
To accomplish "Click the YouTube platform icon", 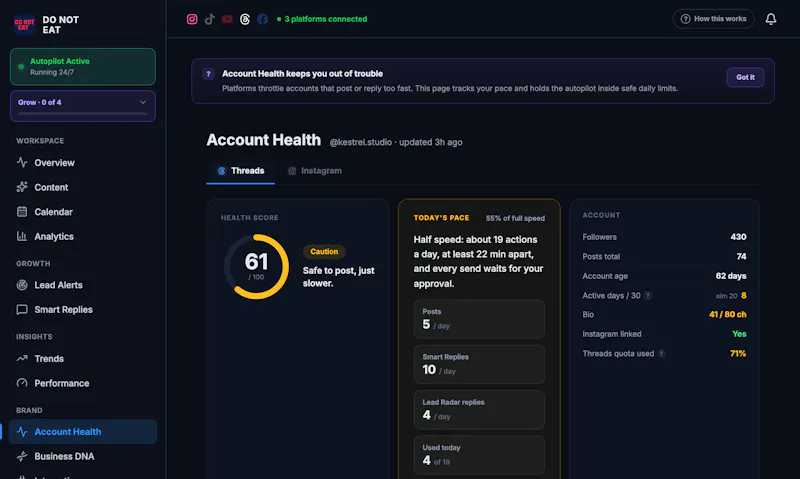I will pyautogui.click(x=227, y=19).
